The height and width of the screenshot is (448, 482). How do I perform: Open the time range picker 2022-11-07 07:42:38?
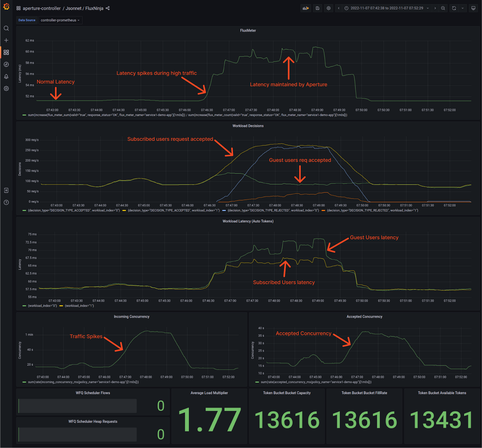pyautogui.click(x=387, y=8)
